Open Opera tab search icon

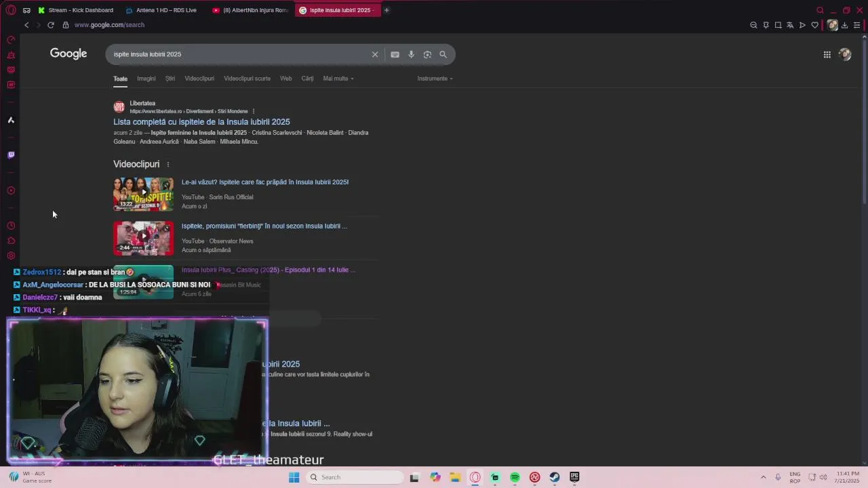tap(820, 10)
